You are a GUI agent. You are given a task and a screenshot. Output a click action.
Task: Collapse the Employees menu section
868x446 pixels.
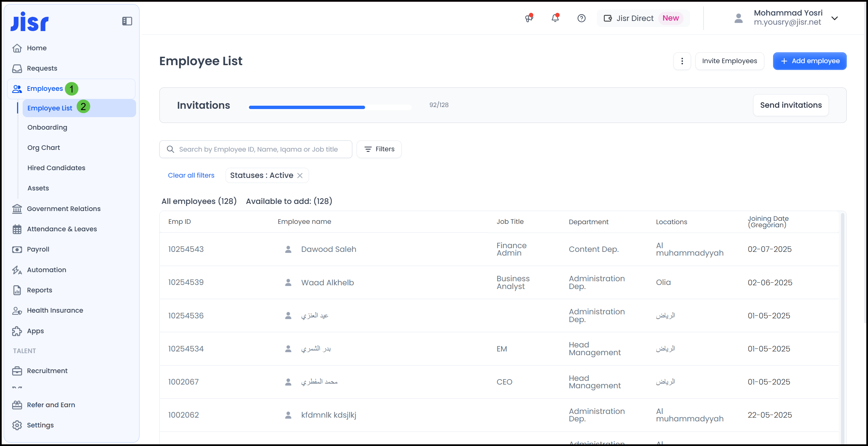(x=45, y=89)
